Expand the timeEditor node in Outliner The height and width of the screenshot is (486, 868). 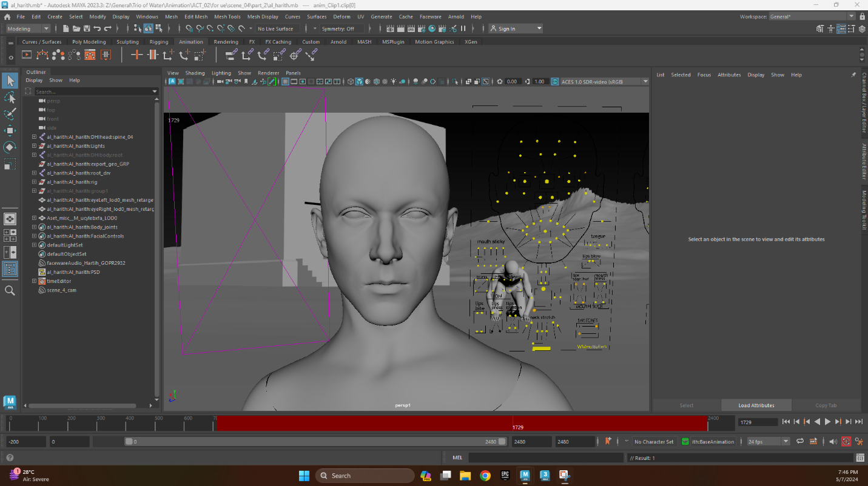[35, 281]
